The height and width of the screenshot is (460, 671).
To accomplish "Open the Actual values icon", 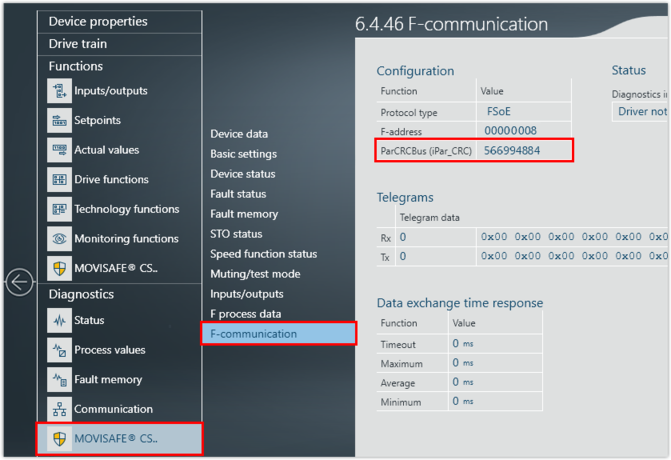I will pos(59,150).
